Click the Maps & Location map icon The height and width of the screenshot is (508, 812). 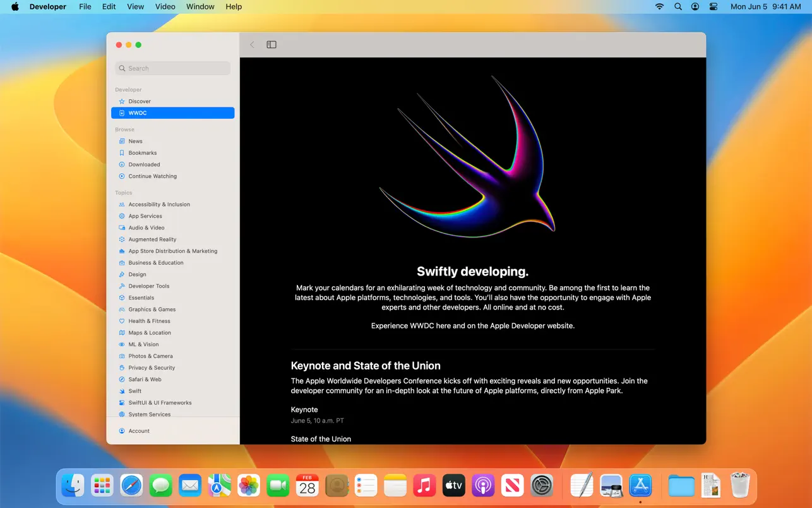tap(122, 333)
